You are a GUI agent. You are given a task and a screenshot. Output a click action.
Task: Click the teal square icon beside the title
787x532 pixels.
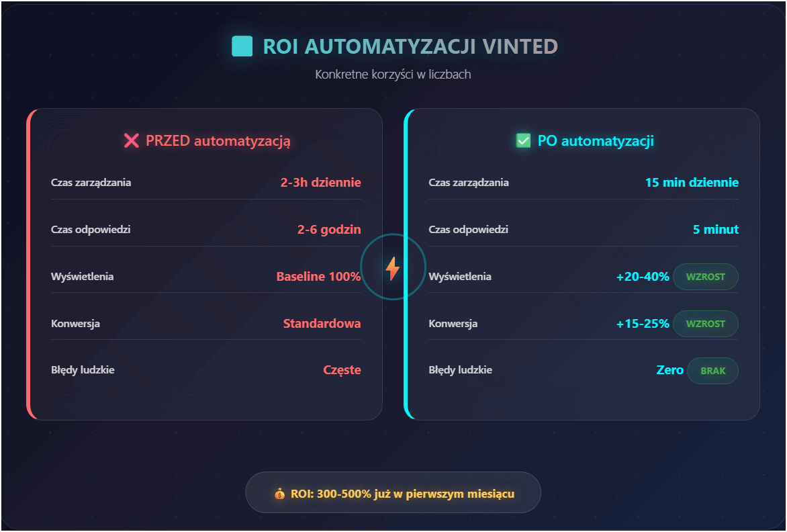click(x=242, y=46)
